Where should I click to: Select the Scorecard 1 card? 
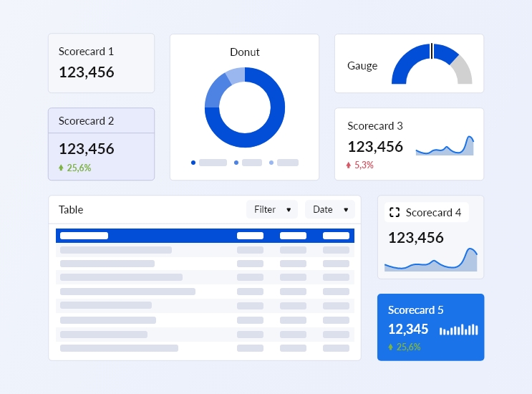tap(101, 63)
